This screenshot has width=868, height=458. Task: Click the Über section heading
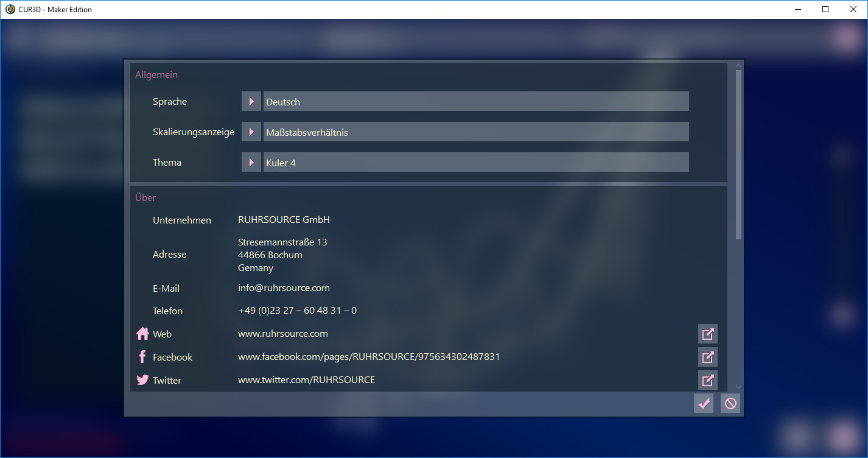145,197
